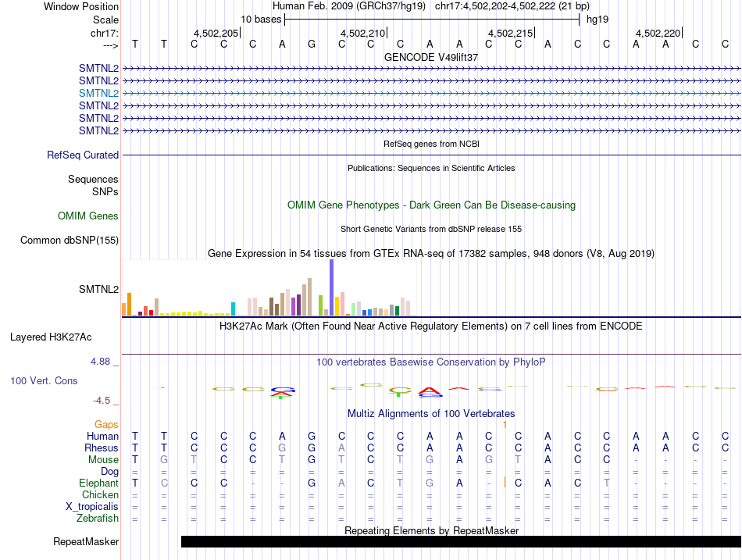This screenshot has width=742, height=560.
Task: Click the dark green bar in GTEx chart
Action: [x=397, y=311]
